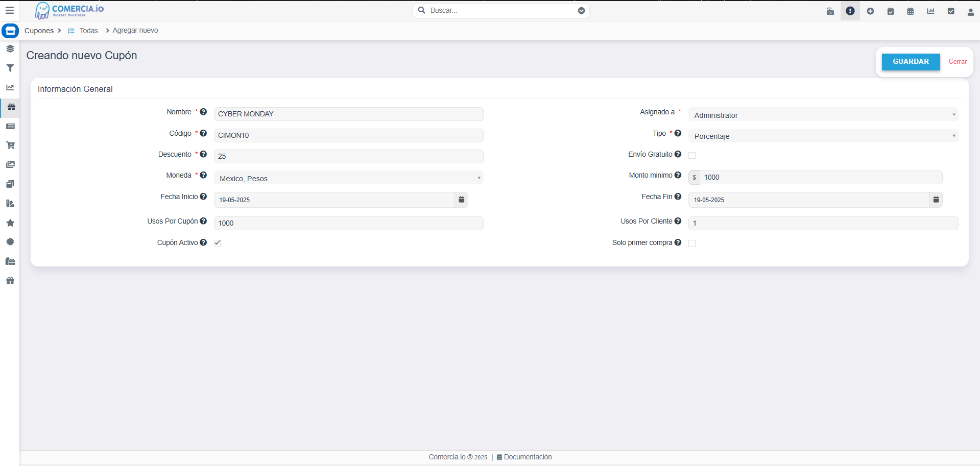This screenshot has width=980, height=466.
Task: Open the list card sidebar icon
Action: pos(10,126)
